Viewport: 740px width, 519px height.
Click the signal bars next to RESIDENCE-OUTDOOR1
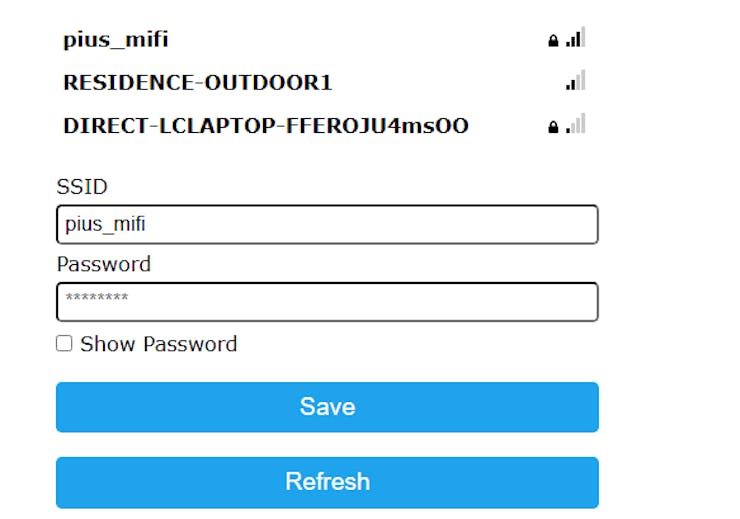pyautogui.click(x=575, y=81)
